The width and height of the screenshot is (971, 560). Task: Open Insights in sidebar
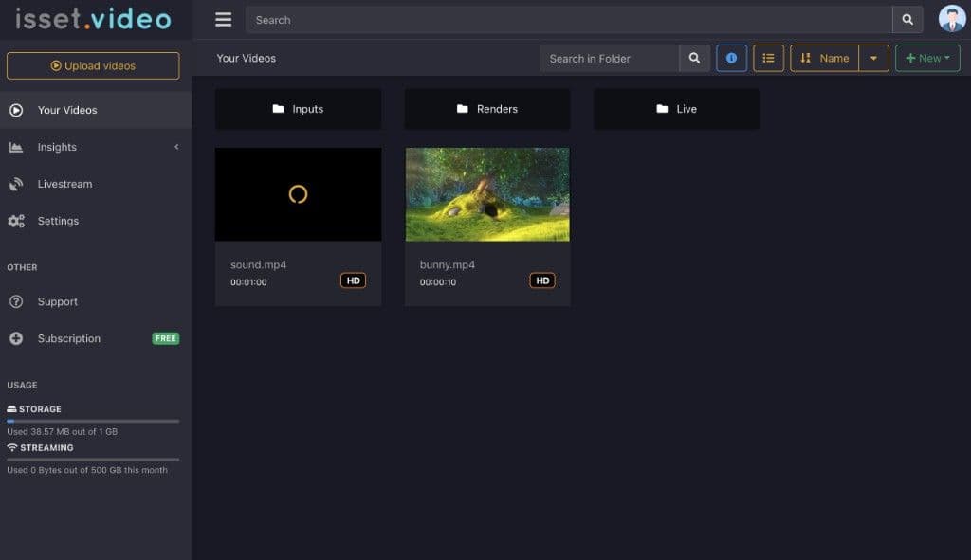(96, 147)
